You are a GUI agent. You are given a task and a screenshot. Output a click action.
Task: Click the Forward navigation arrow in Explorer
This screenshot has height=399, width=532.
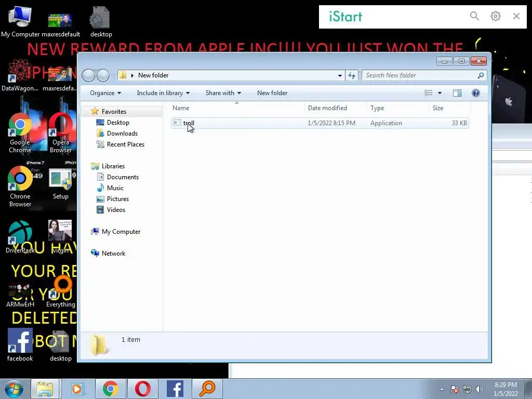coord(103,75)
